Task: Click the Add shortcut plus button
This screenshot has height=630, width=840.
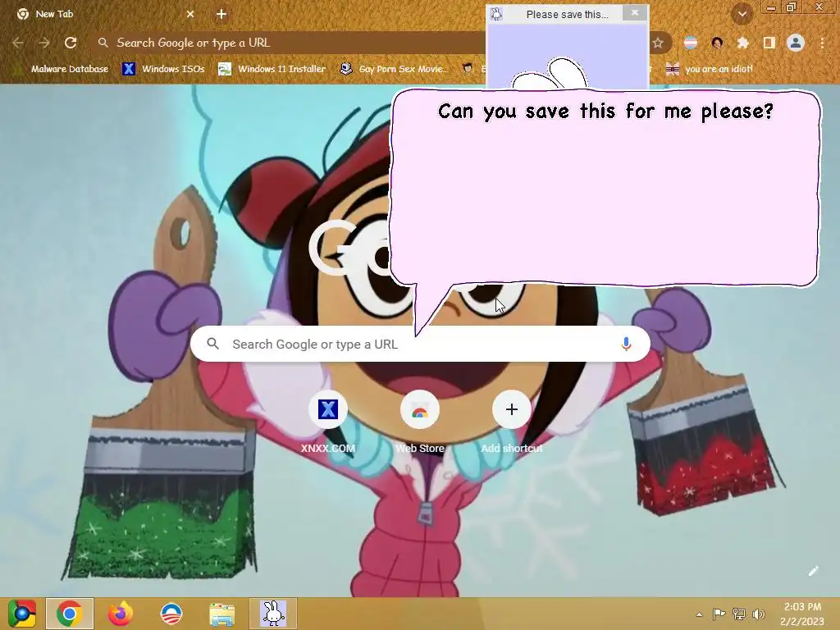Action: 512,410
